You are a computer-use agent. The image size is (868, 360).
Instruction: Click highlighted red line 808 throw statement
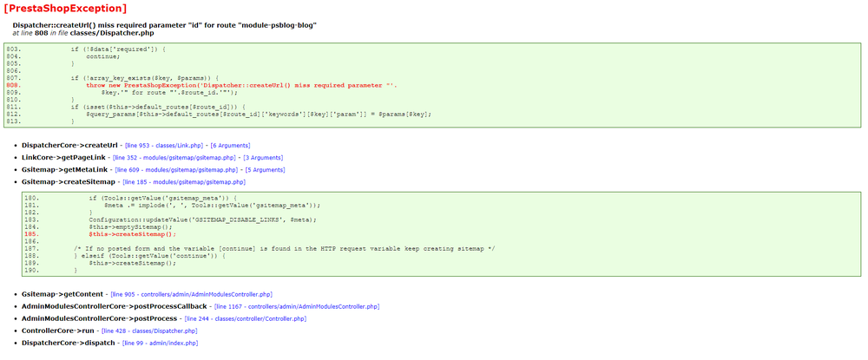pyautogui.click(x=241, y=86)
